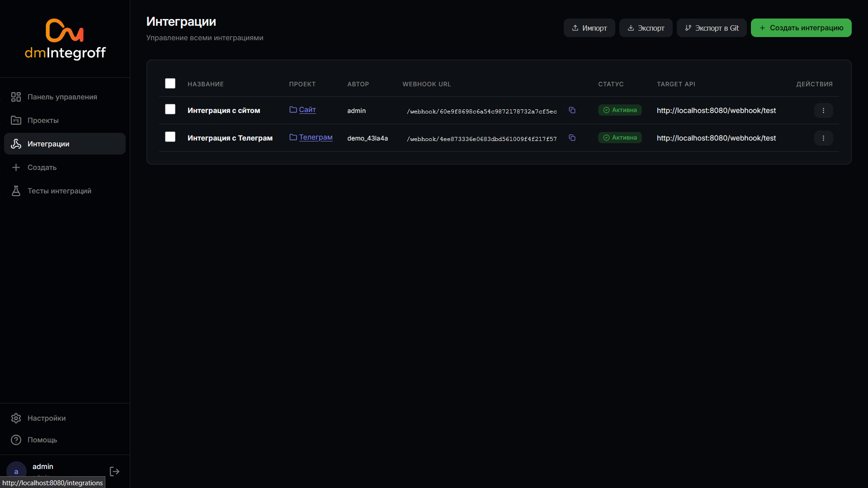Click the dmIntegroff logo
The height and width of the screenshot is (488, 868).
point(65,39)
